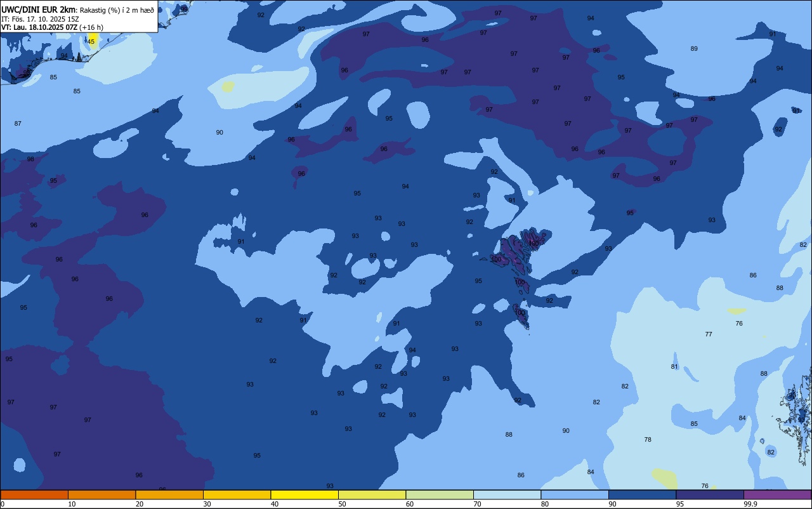Click the legend tick label 50
Viewport: 812px width, 509px height.
[x=343, y=504]
